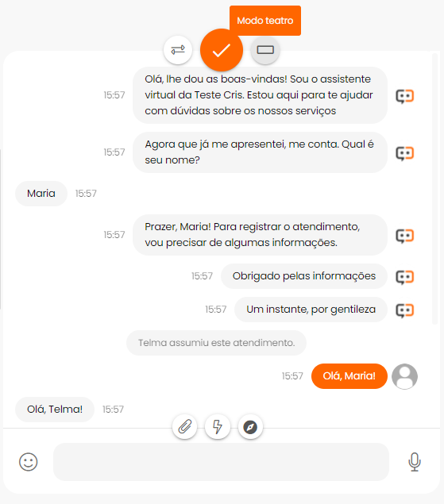Click the chat vertical scrollbar
Image resolution: width=444 pixels, height=504 pixels.
pyautogui.click(x=434, y=189)
